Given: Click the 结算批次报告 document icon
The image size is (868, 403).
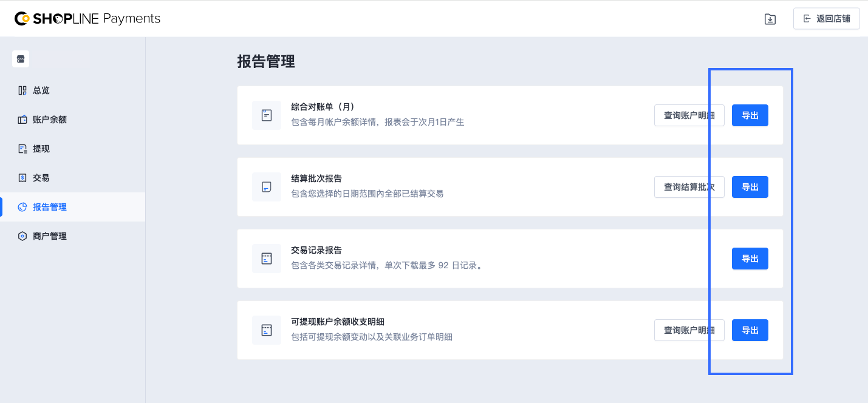Looking at the screenshot, I should tap(267, 187).
